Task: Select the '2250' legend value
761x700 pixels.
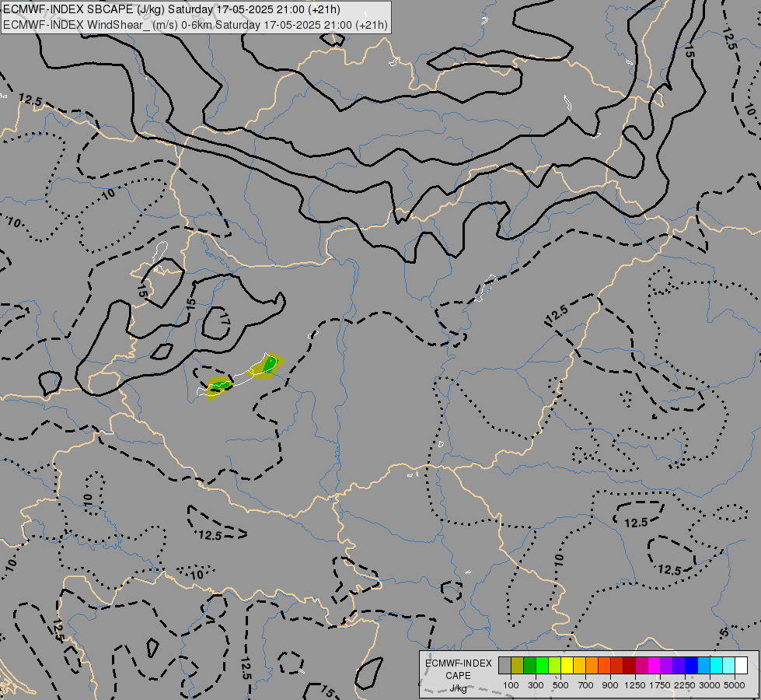Action: pyautogui.click(x=685, y=685)
